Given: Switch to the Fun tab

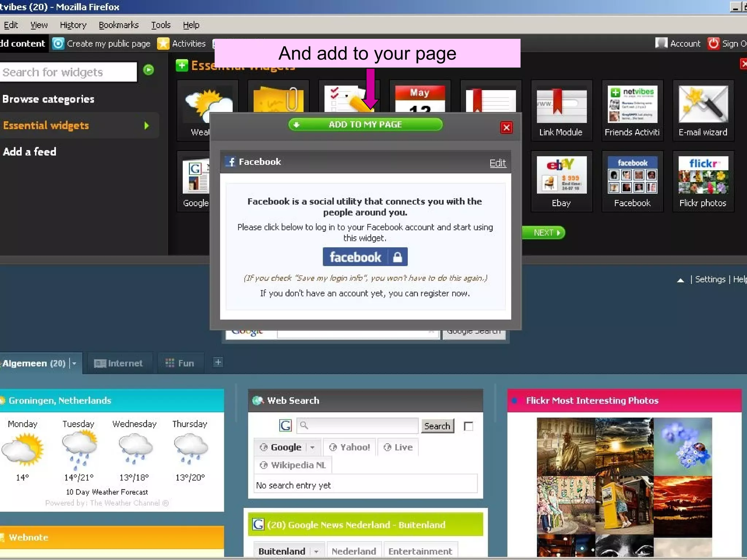Looking at the screenshot, I should (x=180, y=363).
